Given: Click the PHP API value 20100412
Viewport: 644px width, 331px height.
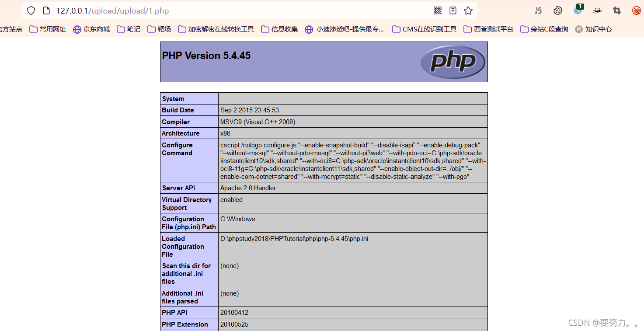Looking at the screenshot, I should tap(234, 313).
